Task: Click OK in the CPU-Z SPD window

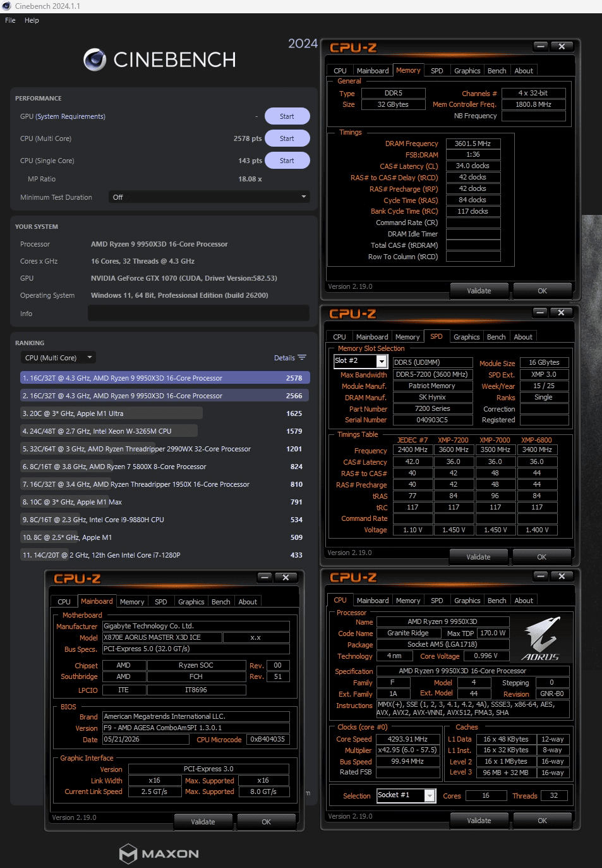Action: 541,557
